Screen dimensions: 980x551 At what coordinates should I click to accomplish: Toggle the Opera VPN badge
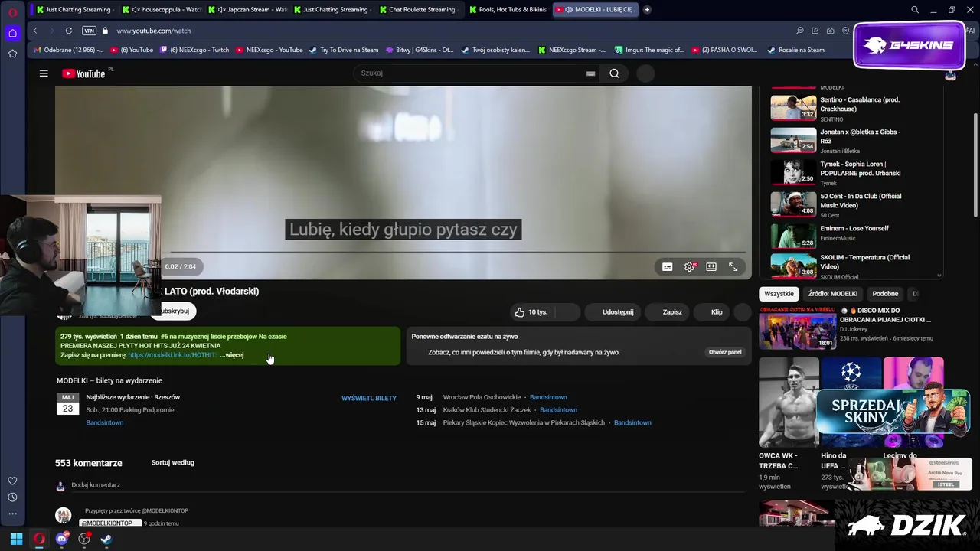click(x=89, y=31)
